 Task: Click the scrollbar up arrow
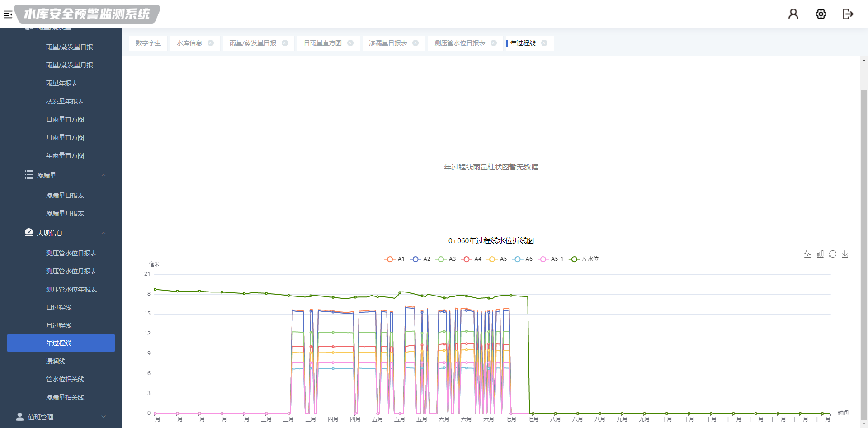click(864, 60)
